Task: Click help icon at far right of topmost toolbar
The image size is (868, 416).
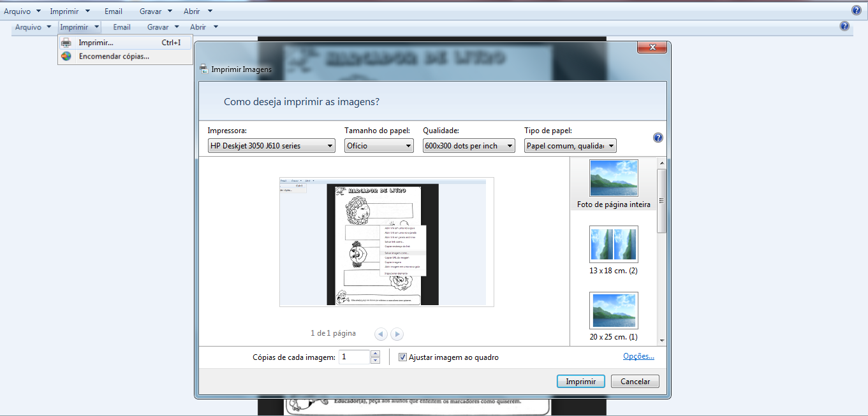Action: point(857,10)
